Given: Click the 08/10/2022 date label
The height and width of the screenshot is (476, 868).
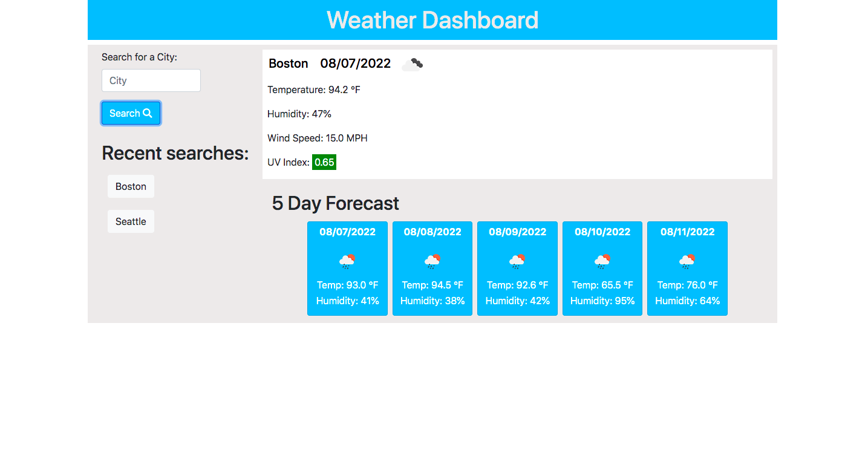Looking at the screenshot, I should coord(602,231).
